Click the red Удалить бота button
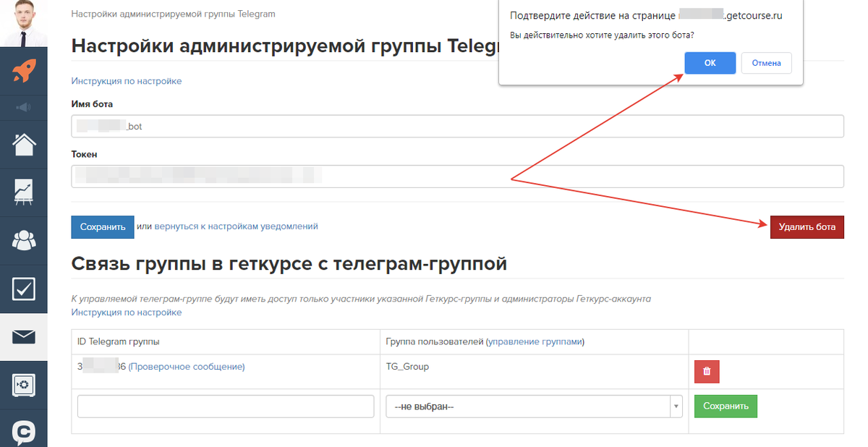This screenshot has width=868, height=447. tap(807, 226)
